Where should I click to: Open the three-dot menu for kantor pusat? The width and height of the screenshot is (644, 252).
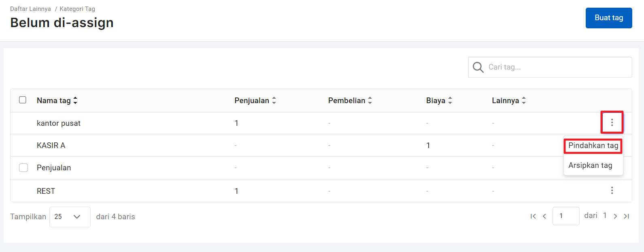612,122
